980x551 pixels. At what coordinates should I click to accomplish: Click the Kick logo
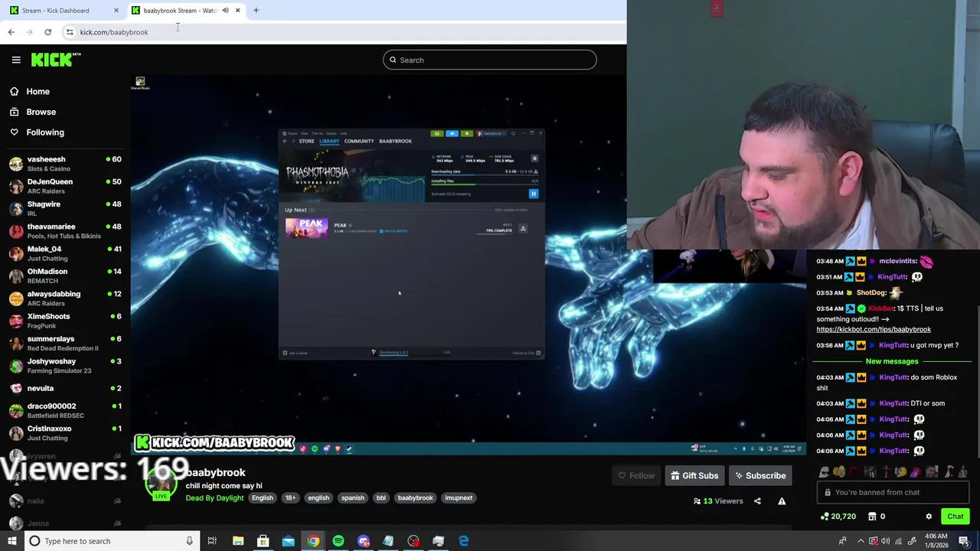55,59
